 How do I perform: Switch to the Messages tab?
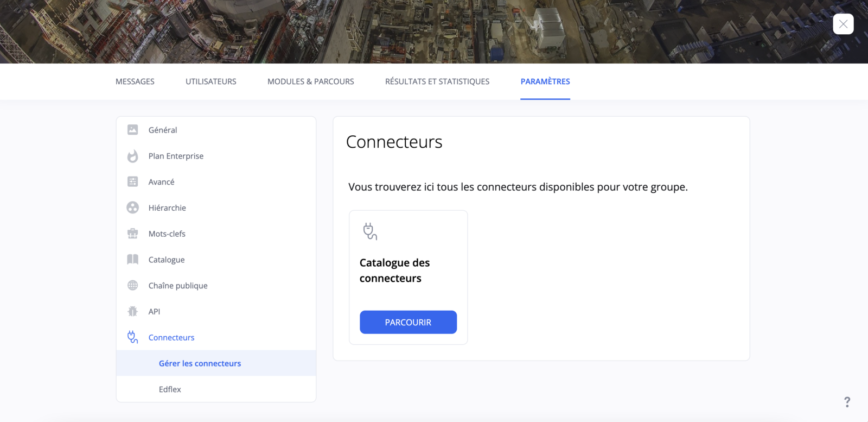point(135,81)
